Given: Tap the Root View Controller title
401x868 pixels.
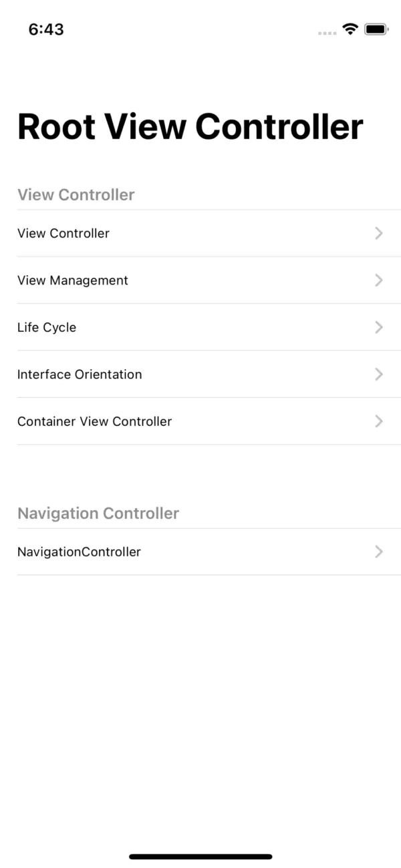Looking at the screenshot, I should [190, 126].
